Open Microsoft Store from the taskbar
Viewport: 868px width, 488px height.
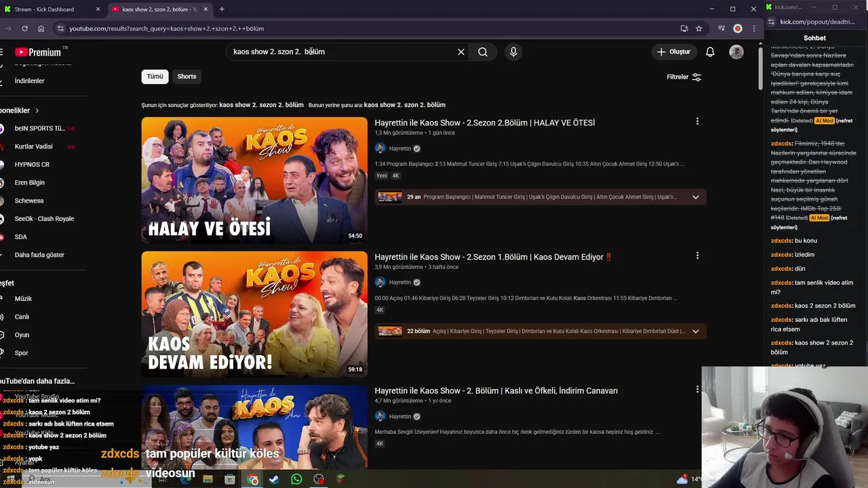point(230,479)
